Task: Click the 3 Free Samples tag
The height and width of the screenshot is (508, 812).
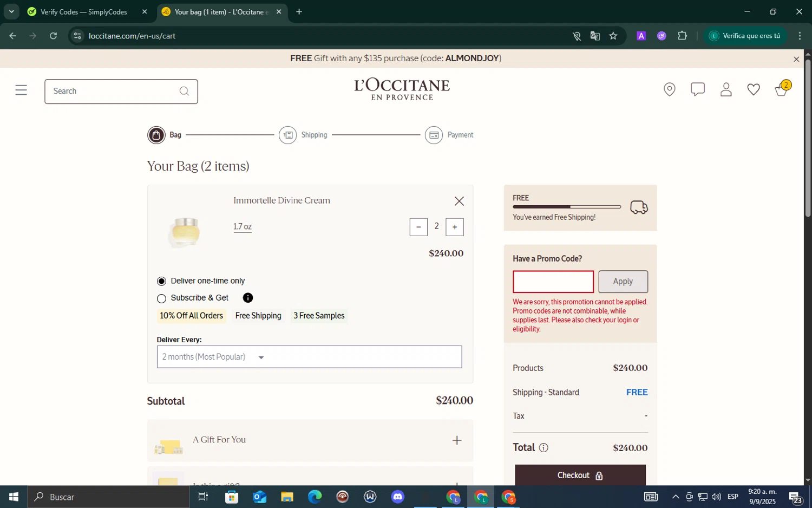Action: point(319,316)
